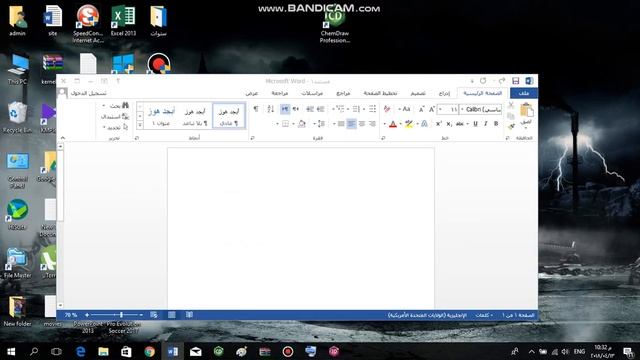Click the vertical scrollbar down arrow
The height and width of the screenshot is (360, 640).
pyautogui.click(x=60, y=305)
